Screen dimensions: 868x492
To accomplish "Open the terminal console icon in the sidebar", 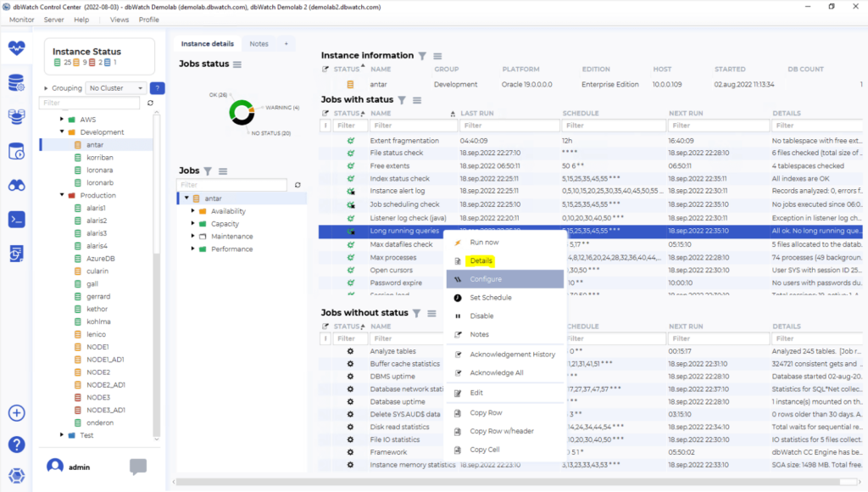I will [x=17, y=219].
